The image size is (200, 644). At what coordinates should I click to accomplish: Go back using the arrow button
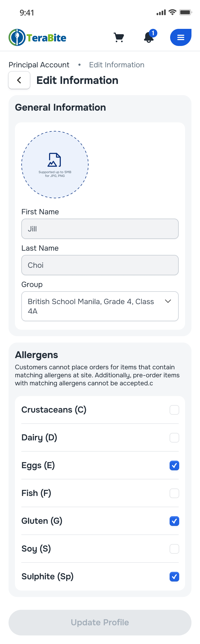(x=19, y=80)
